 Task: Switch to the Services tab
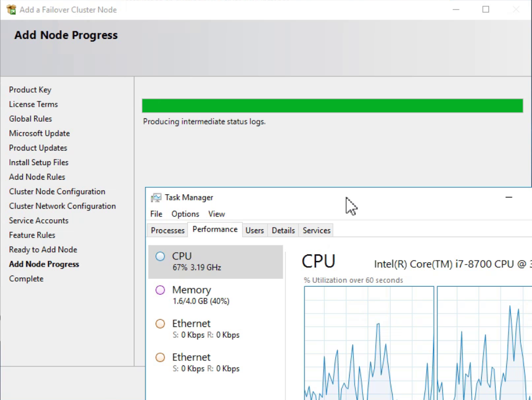[317, 230]
